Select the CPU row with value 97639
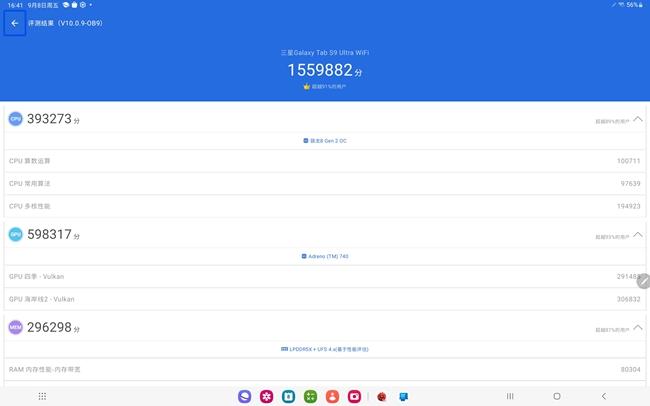This screenshot has height=406, width=650. point(325,183)
